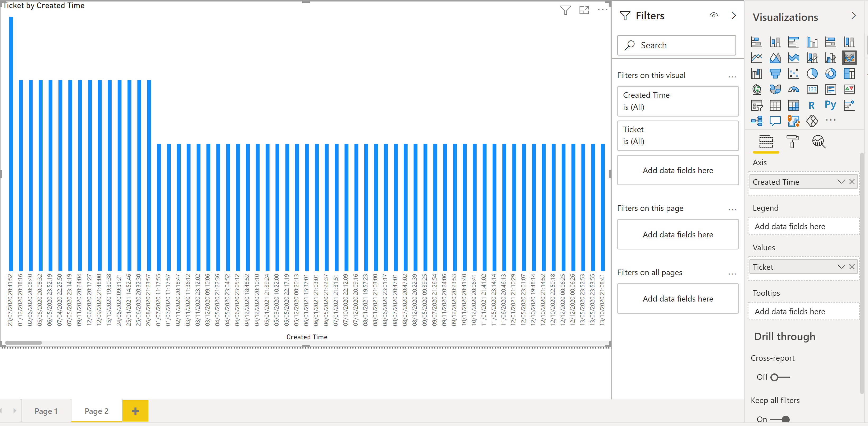Viewport: 868px width, 426px height.
Task: Remove Created Time field from Axis
Action: click(x=852, y=182)
